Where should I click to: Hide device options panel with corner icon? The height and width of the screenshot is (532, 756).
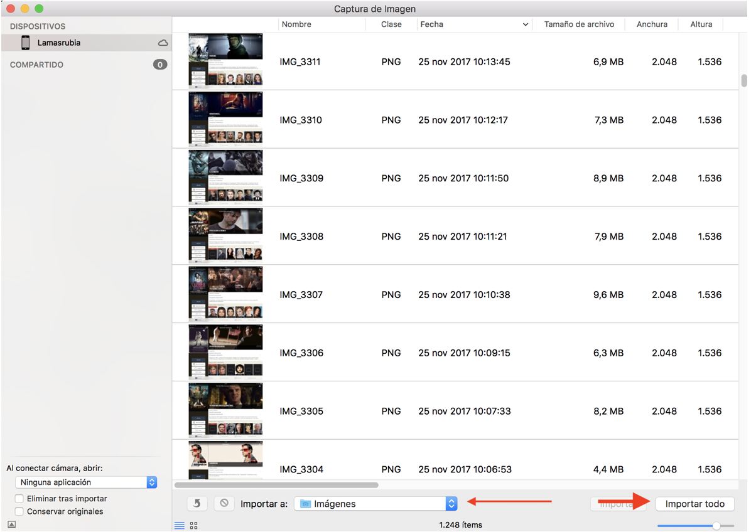[11, 524]
